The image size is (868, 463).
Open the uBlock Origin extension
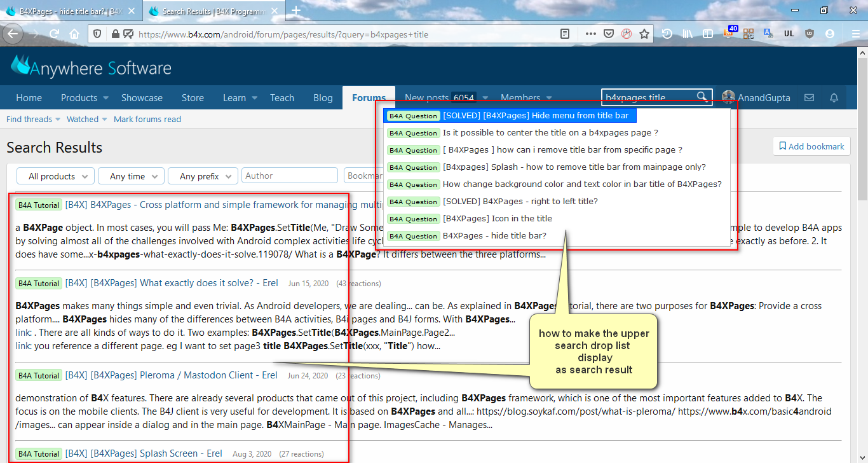coord(810,34)
